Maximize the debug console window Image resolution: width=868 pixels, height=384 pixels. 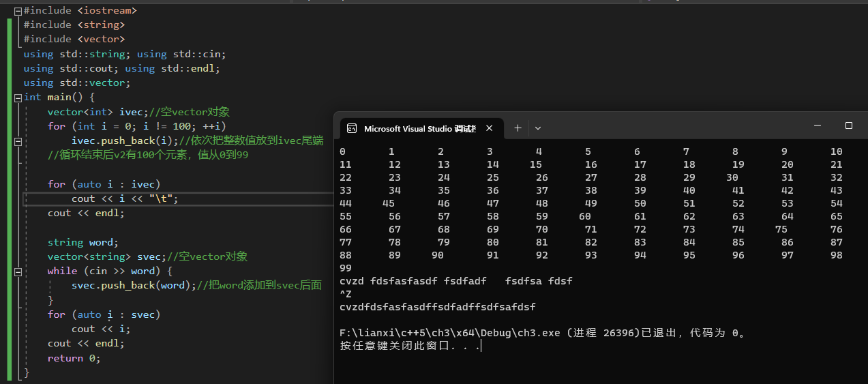pos(848,126)
